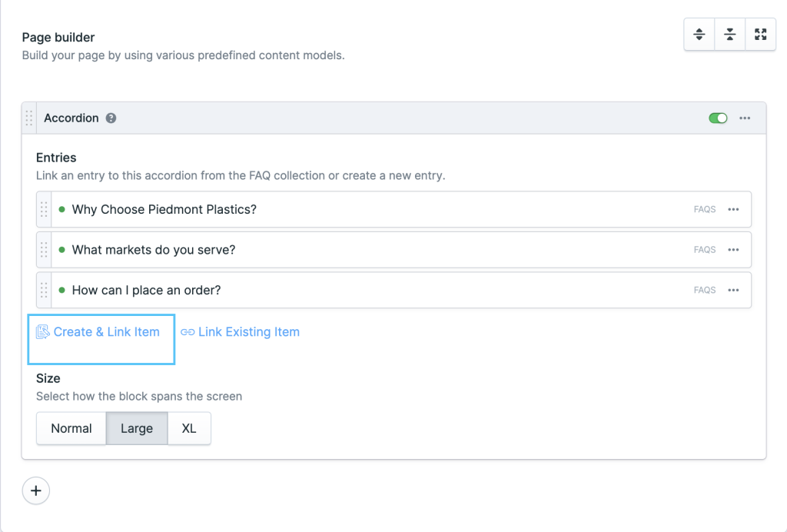Open fullscreen view of the page builder

coord(760,34)
